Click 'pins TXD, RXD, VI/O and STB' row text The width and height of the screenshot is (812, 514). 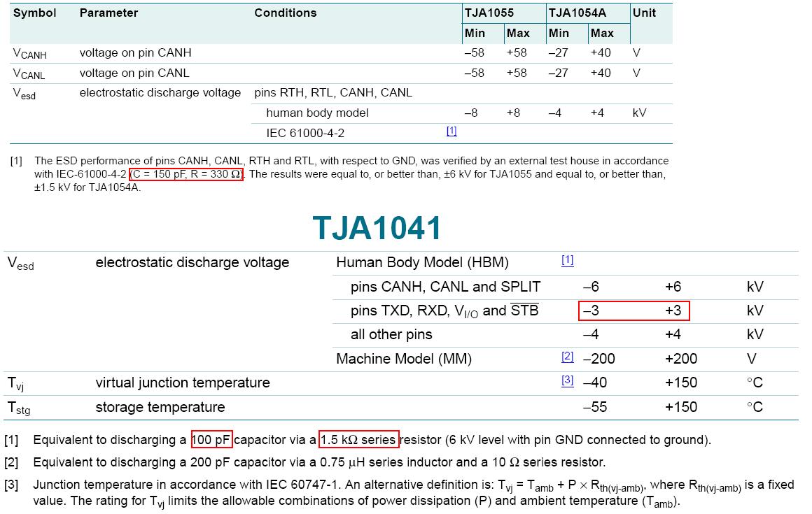point(444,310)
